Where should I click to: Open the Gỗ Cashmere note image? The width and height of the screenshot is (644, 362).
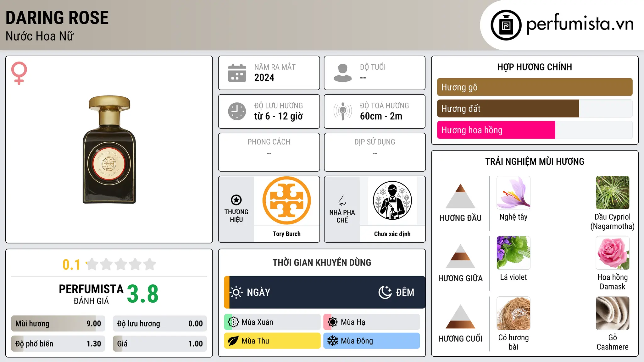click(613, 313)
